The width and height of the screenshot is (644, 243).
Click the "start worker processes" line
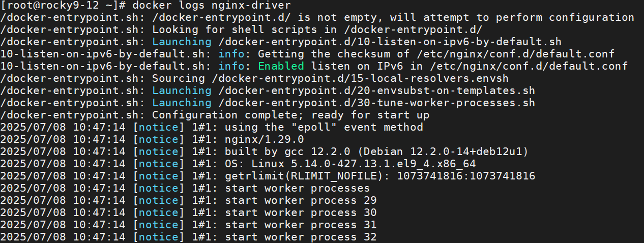(x=185, y=189)
